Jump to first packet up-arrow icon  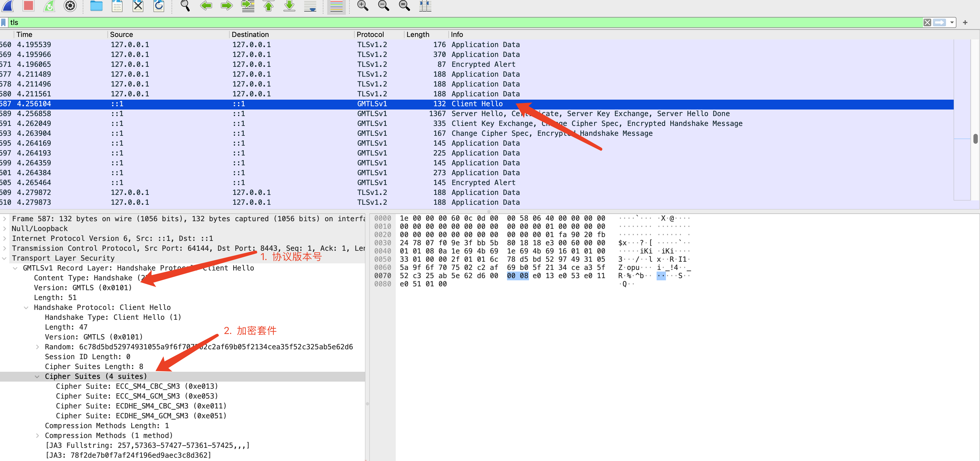pos(269,5)
